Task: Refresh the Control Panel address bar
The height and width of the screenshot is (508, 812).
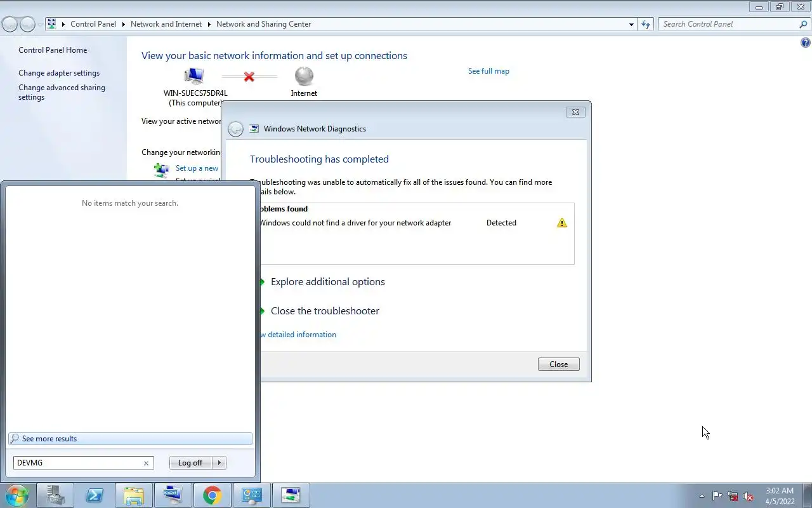Action: tap(646, 24)
